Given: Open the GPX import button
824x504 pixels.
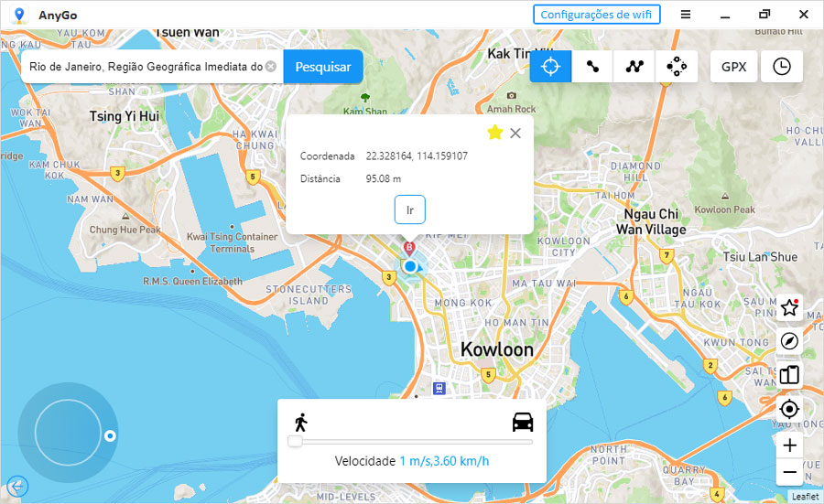Looking at the screenshot, I should pos(733,67).
